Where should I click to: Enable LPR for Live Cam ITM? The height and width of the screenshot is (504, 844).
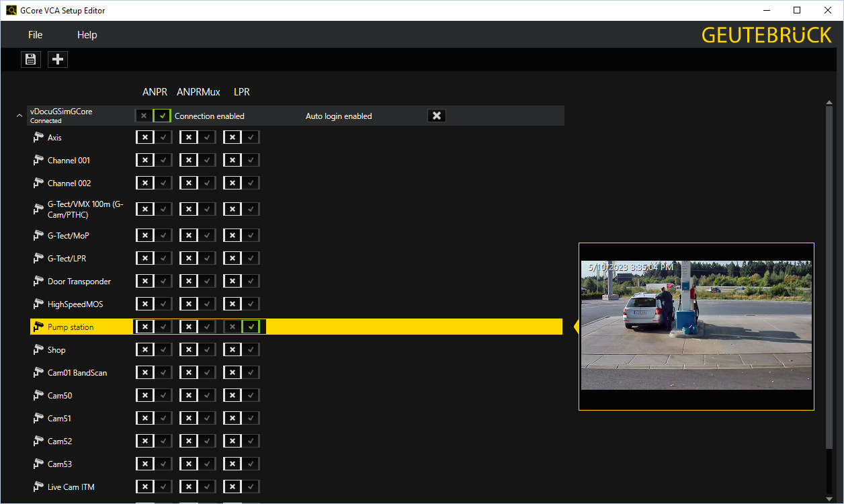click(251, 487)
